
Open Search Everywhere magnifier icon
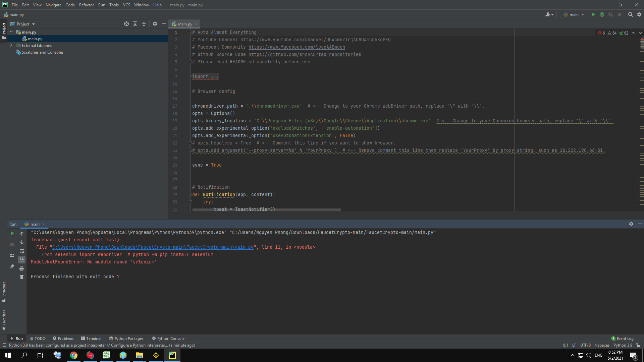click(x=631, y=14)
